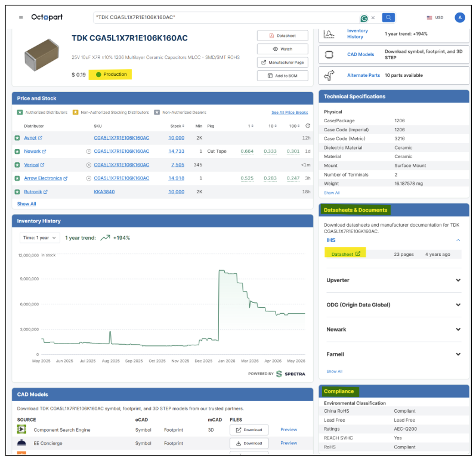Click Add to BOM button
Image resolution: width=476 pixels, height=461 pixels.
click(282, 76)
